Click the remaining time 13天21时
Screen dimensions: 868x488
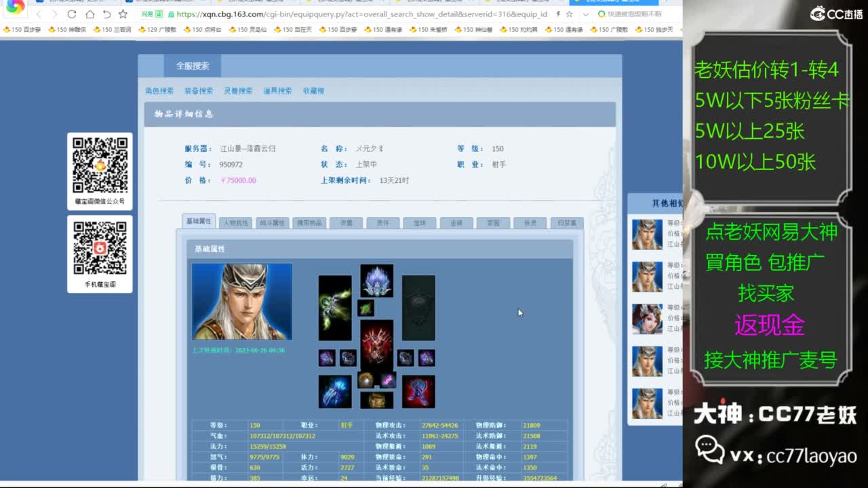(394, 180)
